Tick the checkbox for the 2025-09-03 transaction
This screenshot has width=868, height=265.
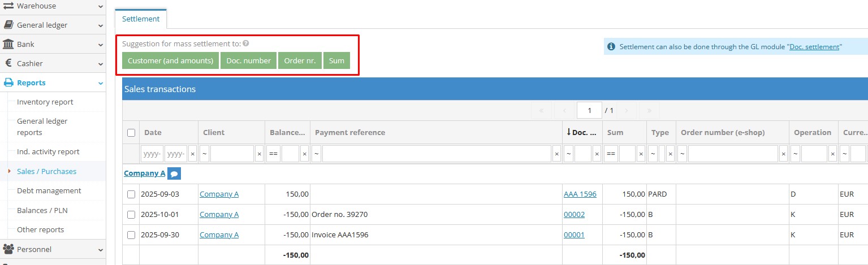131,194
